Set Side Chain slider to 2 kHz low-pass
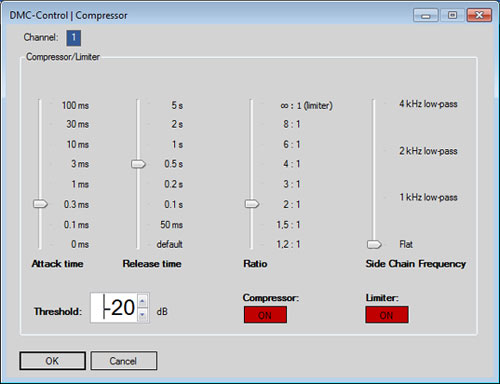Image resolution: width=500 pixels, height=384 pixels. click(374, 151)
